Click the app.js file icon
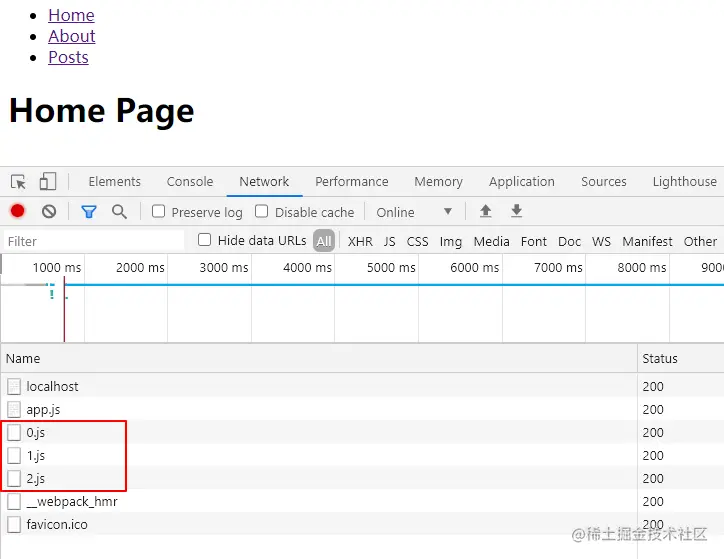This screenshot has width=724, height=559. click(14, 409)
